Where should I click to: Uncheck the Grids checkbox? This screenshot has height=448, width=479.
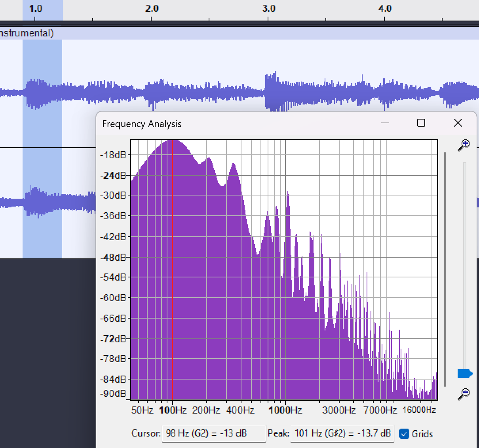point(404,434)
